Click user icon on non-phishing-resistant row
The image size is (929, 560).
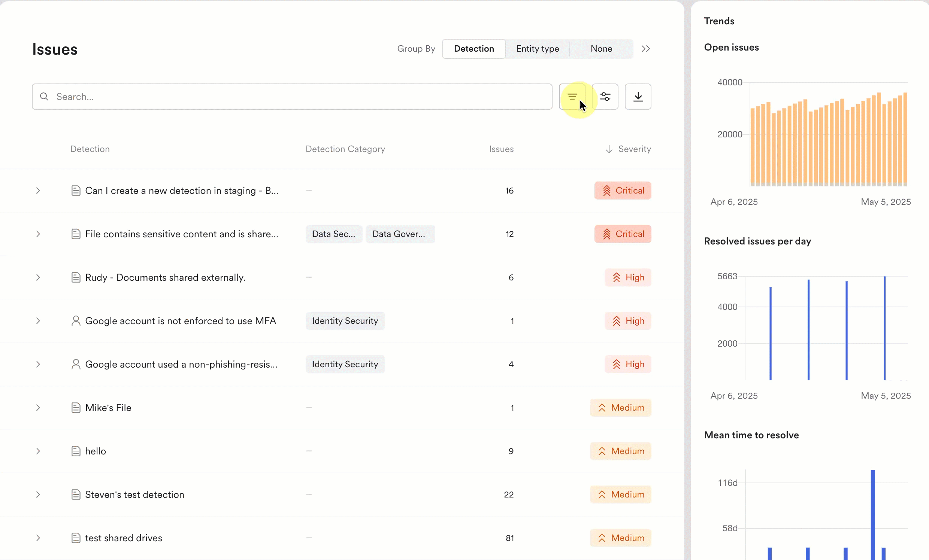point(76,364)
